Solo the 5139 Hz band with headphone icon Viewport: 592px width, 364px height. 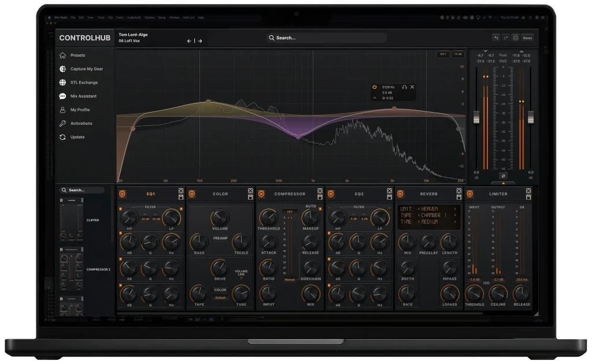pos(405,87)
